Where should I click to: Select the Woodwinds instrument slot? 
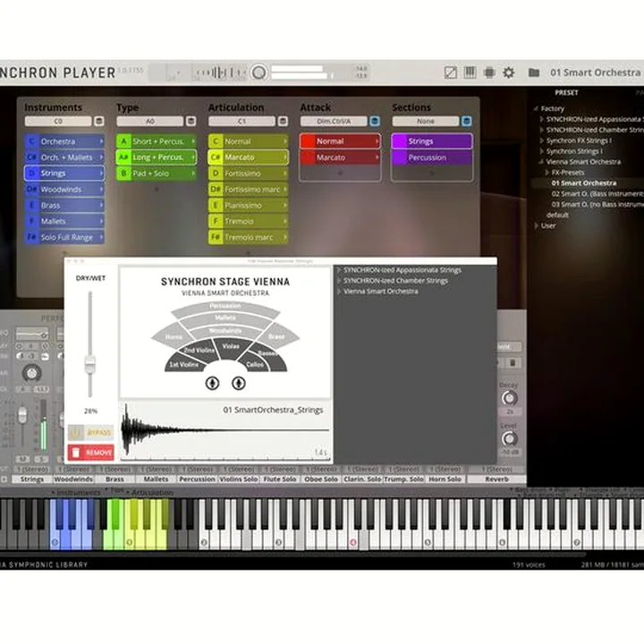pos(64,190)
